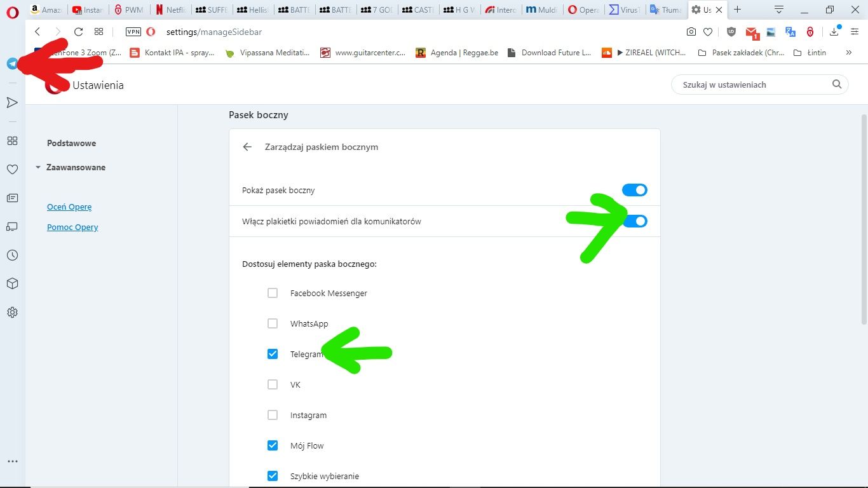Collapse the Zaawansowane section arrow

pyautogui.click(x=38, y=168)
